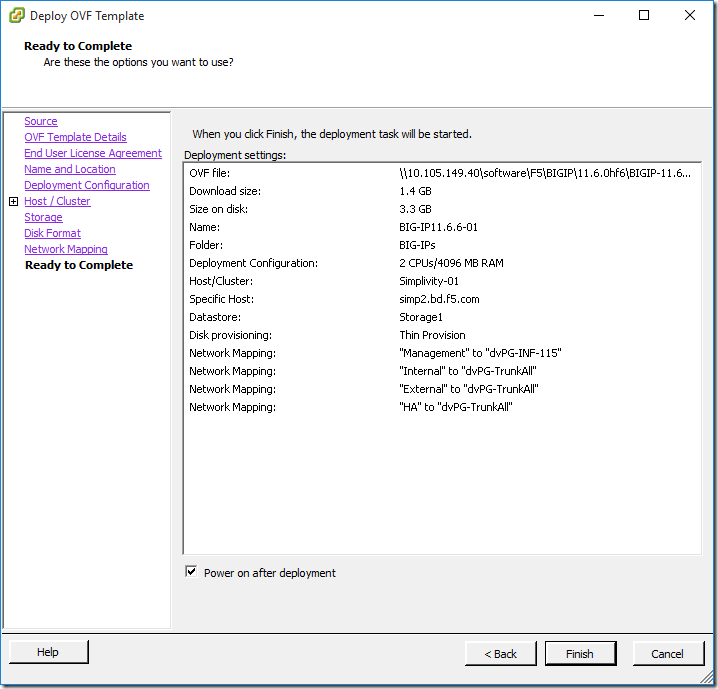Expand the Host / Cluster tree node
Image resolution: width=718 pixels, height=689 pixels.
13,202
